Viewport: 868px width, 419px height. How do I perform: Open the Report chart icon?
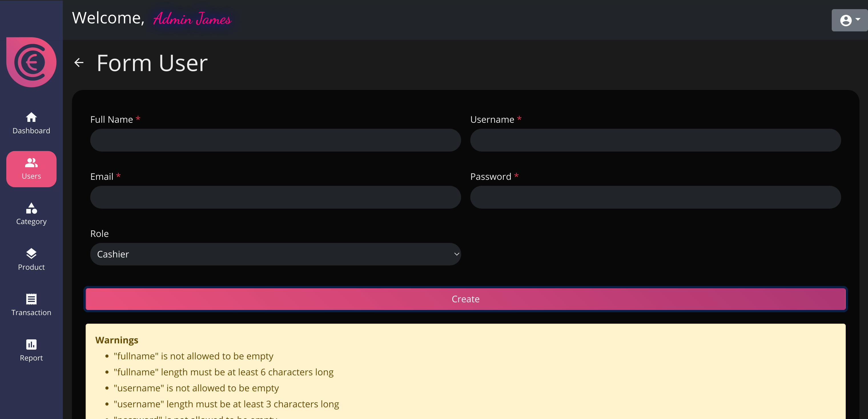(31, 344)
